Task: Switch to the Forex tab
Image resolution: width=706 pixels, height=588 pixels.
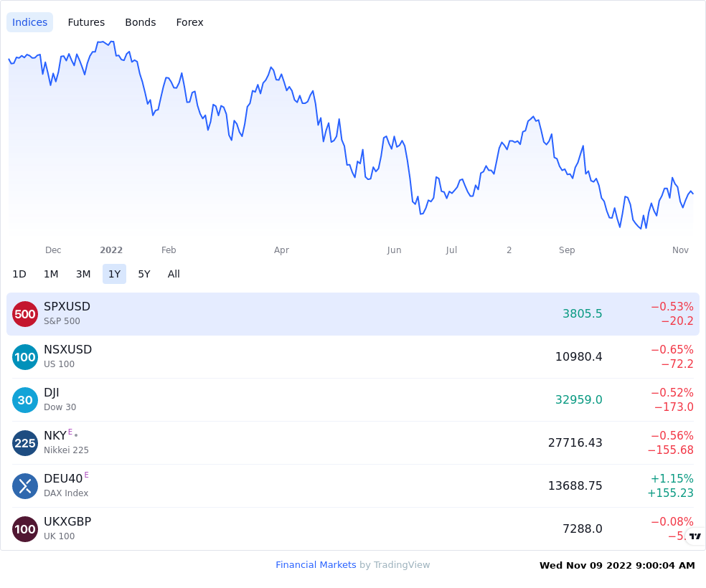Action: tap(189, 22)
